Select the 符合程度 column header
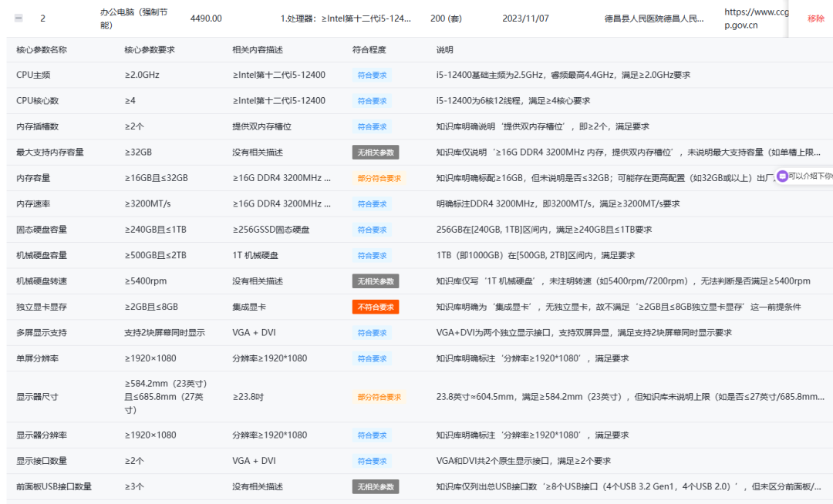 click(x=368, y=49)
